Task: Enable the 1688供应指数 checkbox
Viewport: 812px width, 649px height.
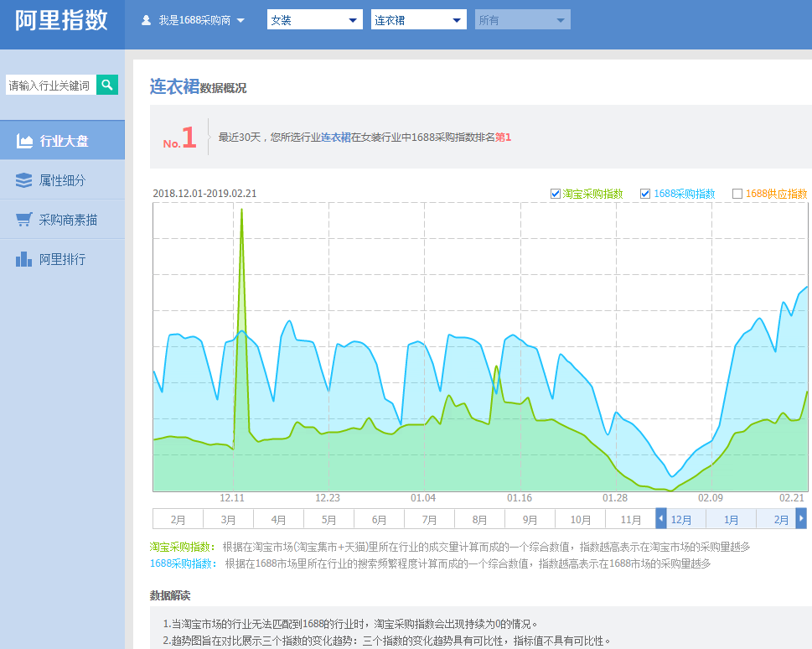Action: click(737, 194)
